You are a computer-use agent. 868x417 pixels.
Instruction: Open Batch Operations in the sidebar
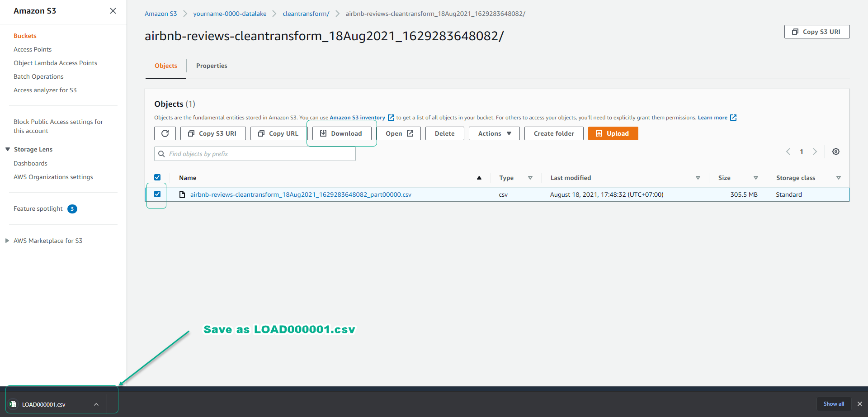(38, 76)
